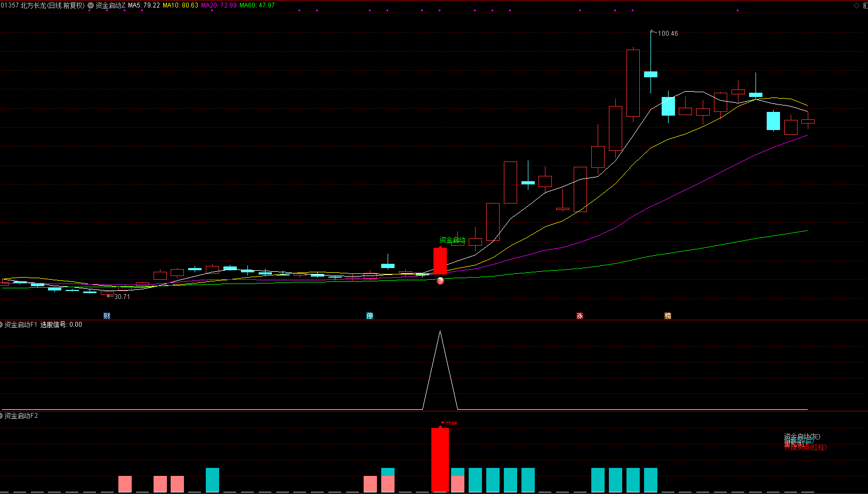This screenshot has width=868, height=494.
Task: Click the indicator name 资金启动Z
Action: 110,5
